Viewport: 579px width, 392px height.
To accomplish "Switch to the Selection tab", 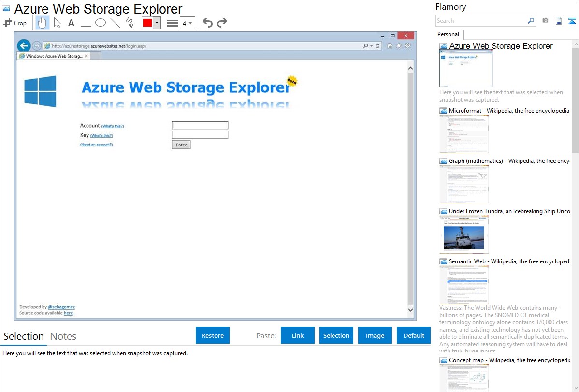I will (24, 336).
